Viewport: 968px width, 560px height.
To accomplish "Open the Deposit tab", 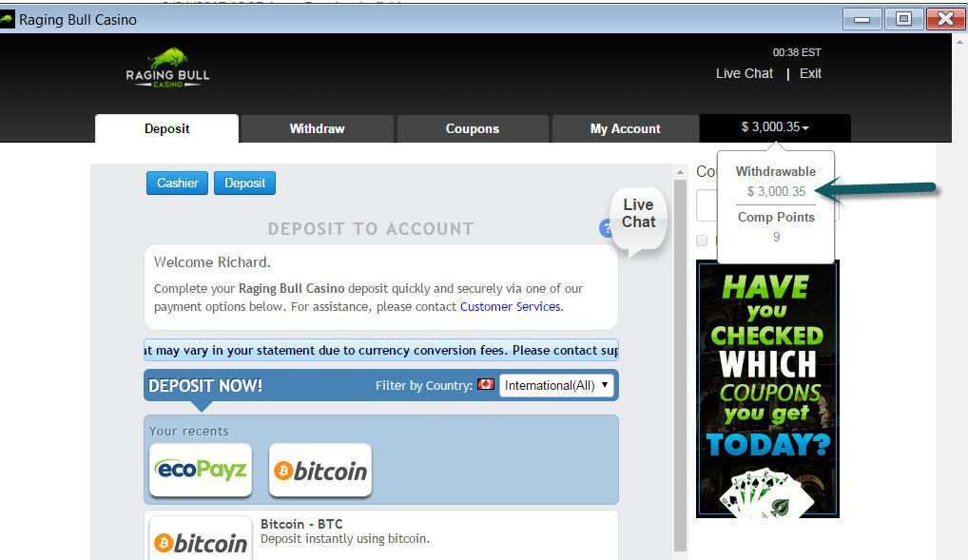I will 166,128.
